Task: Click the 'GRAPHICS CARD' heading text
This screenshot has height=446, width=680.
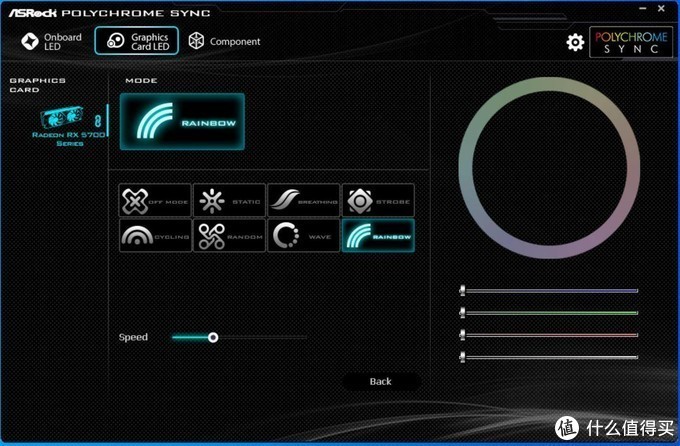Action: [x=37, y=85]
